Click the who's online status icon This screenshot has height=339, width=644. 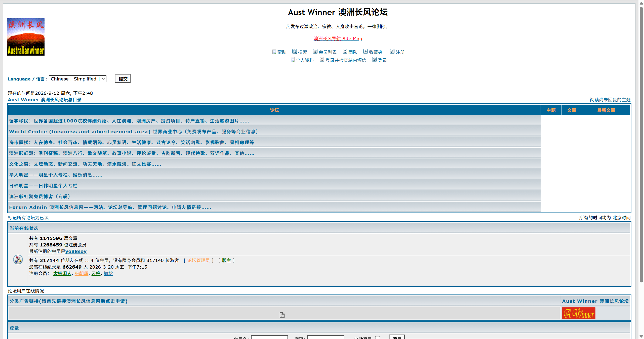(18, 260)
